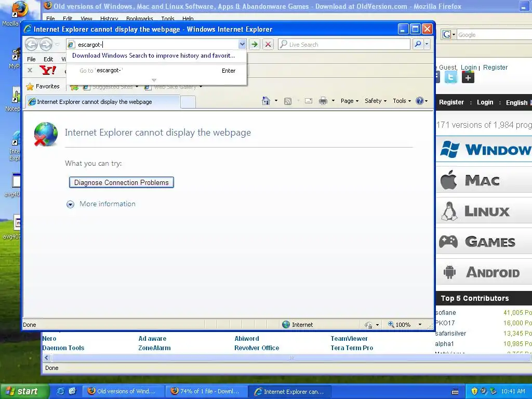Open the Mac category on OldVersion
Image resolution: width=532 pixels, height=399 pixels.
[484, 180]
